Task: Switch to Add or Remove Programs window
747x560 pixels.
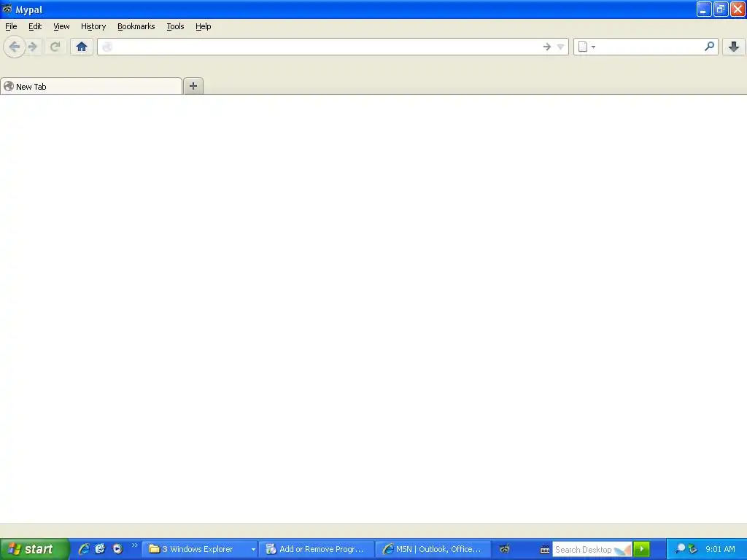Action: (317, 549)
